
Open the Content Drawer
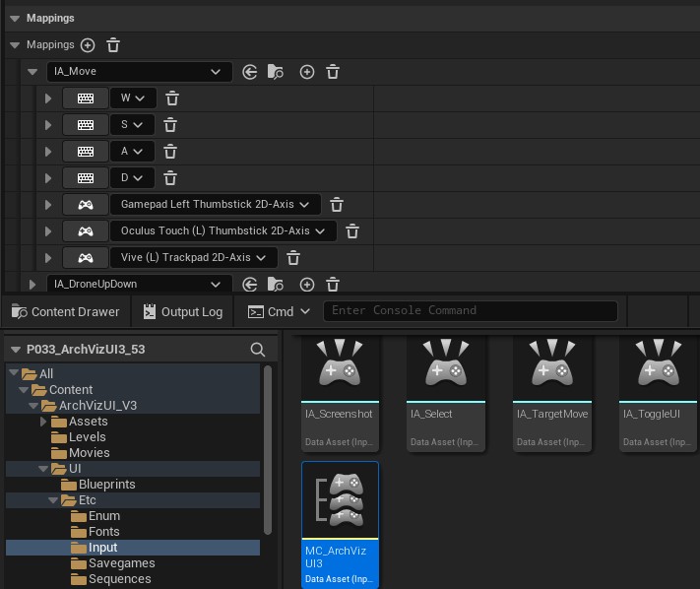(x=66, y=311)
